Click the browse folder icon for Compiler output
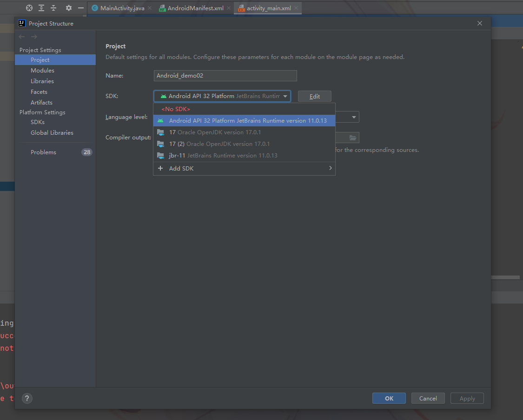The width and height of the screenshot is (523, 420). pos(352,138)
